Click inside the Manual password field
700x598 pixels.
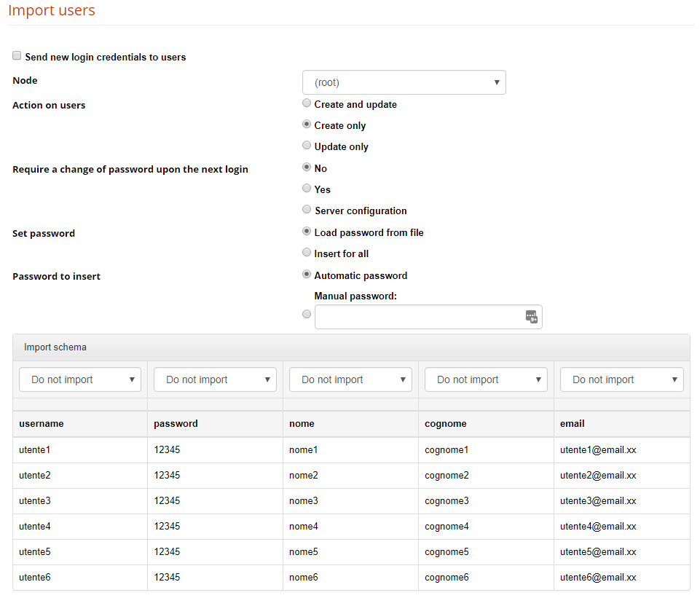coord(419,316)
